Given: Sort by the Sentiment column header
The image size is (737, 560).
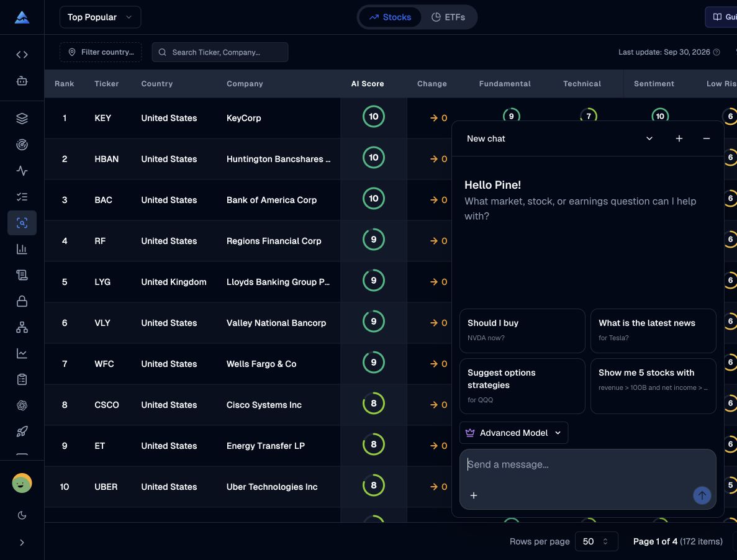Looking at the screenshot, I should 654,84.
